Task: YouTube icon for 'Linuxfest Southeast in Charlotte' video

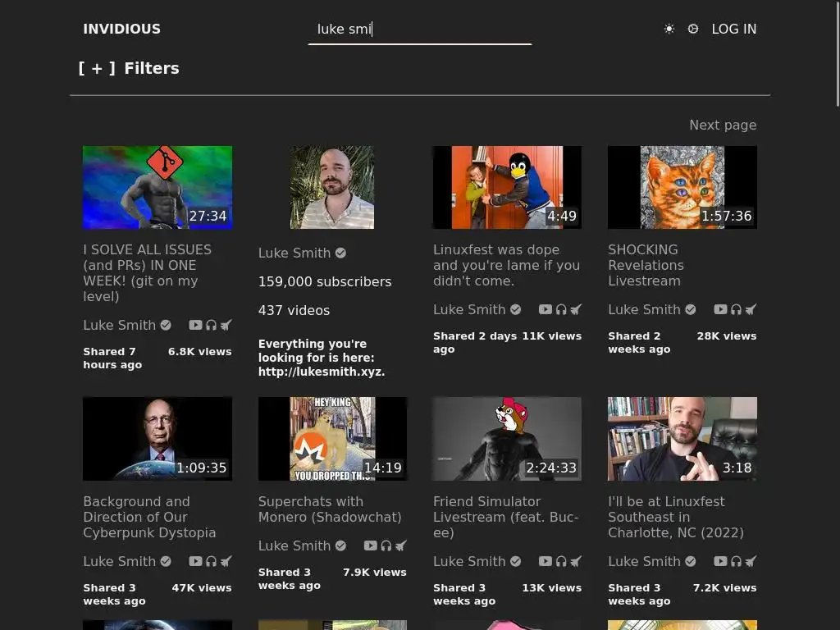Action: point(720,561)
